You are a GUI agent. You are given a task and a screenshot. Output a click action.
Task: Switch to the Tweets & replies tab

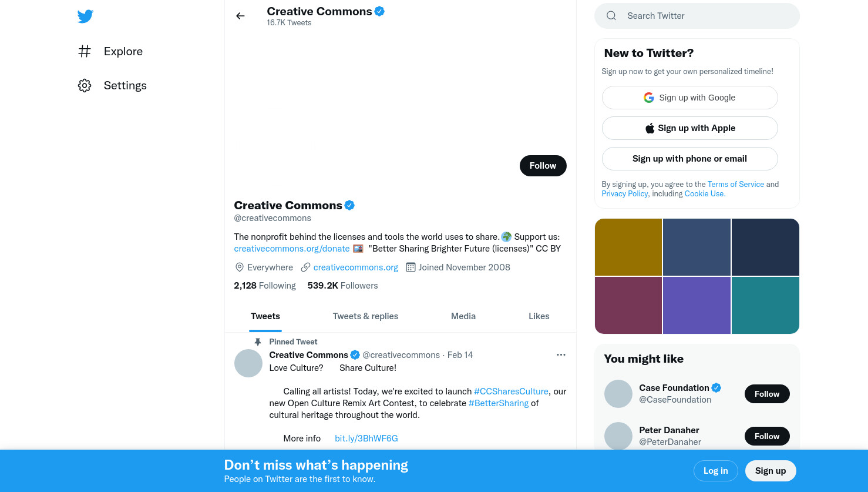coord(365,316)
